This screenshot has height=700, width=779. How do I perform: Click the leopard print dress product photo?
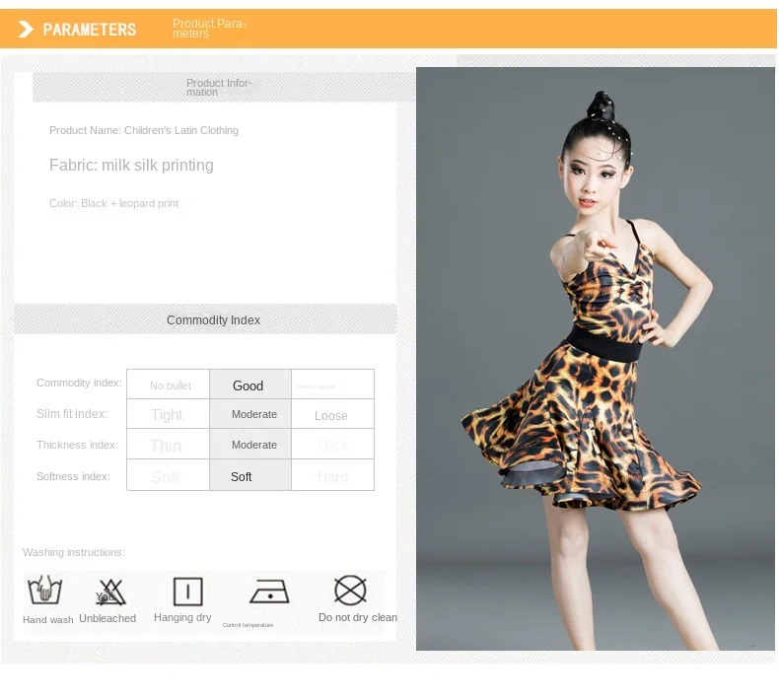596,359
